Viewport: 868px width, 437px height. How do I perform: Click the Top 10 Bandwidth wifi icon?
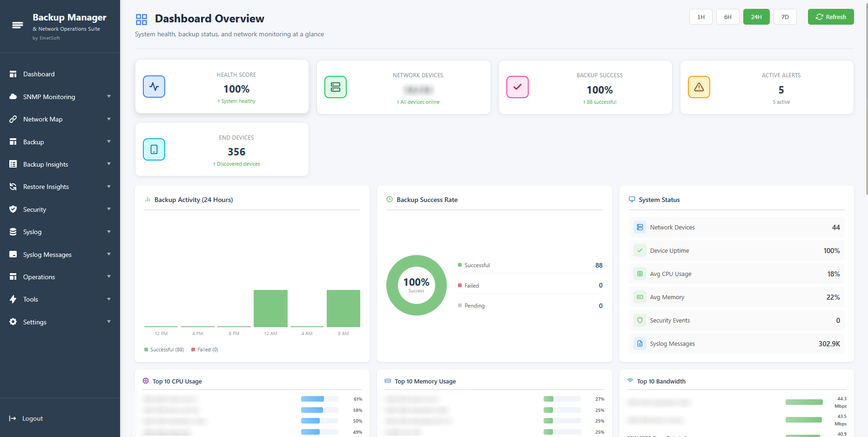click(630, 381)
